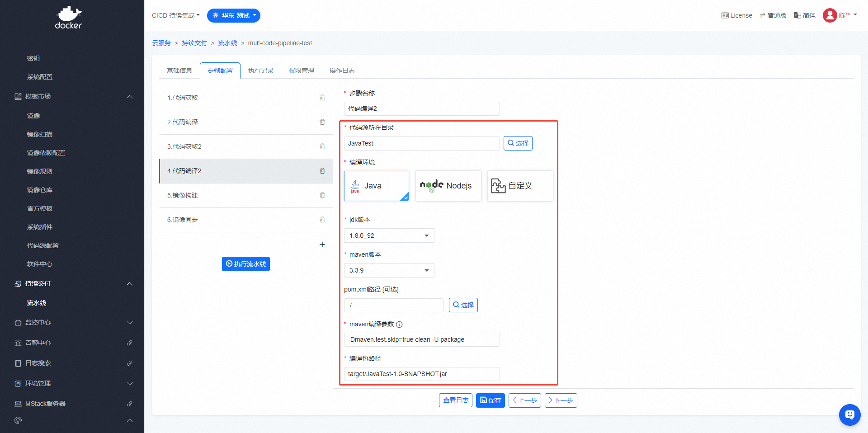Delete step 1.代码获取 with trash icon
The height and width of the screenshot is (433, 868).
point(322,98)
